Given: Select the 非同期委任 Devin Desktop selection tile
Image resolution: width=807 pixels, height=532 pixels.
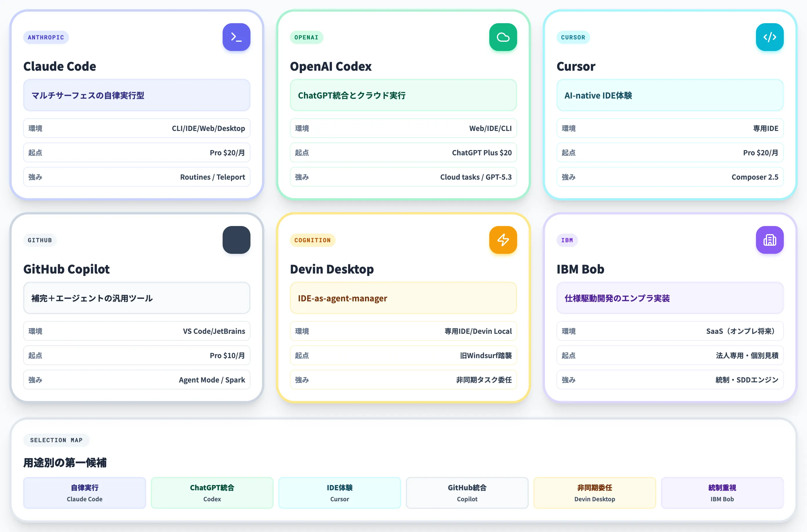Looking at the screenshot, I should coord(595,493).
